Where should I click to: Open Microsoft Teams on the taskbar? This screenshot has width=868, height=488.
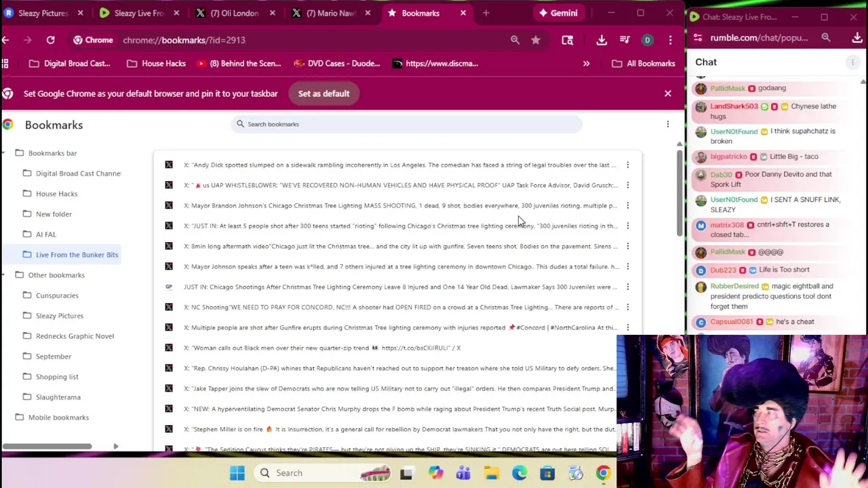click(463, 472)
